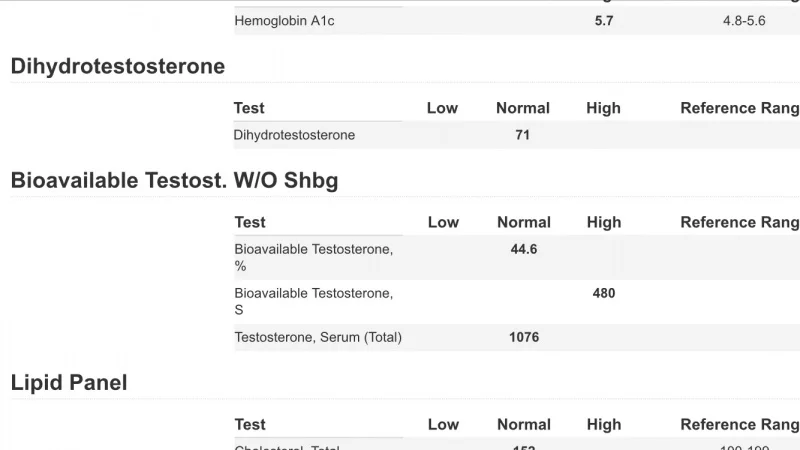Click the Dihydrotestosterone section heading
This screenshot has width=800, height=450.
118,66
